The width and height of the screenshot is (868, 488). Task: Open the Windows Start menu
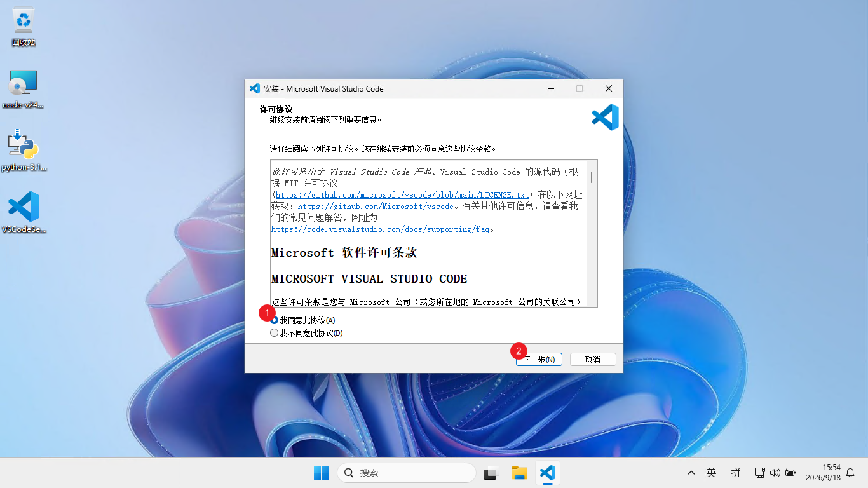[x=321, y=473]
